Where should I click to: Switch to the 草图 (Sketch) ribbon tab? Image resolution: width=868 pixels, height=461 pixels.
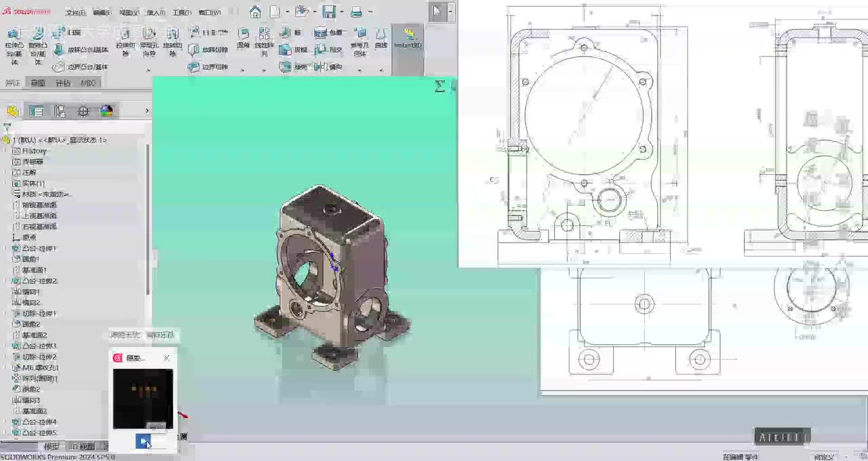click(37, 83)
